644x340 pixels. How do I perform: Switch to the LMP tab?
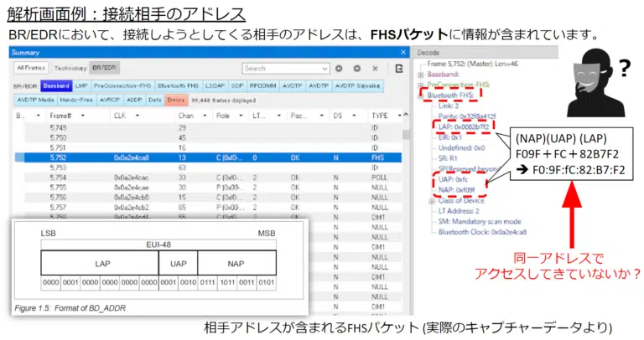click(x=82, y=85)
